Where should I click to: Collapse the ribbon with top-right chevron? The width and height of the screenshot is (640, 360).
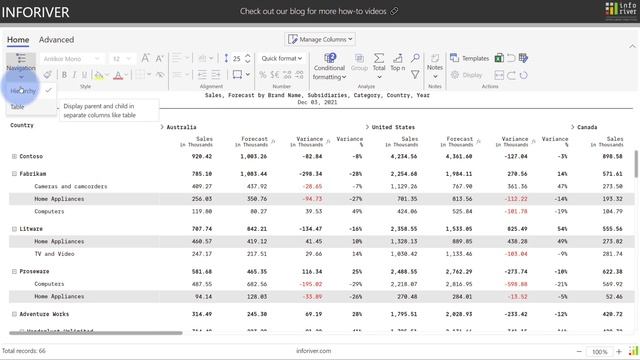pos(632,46)
